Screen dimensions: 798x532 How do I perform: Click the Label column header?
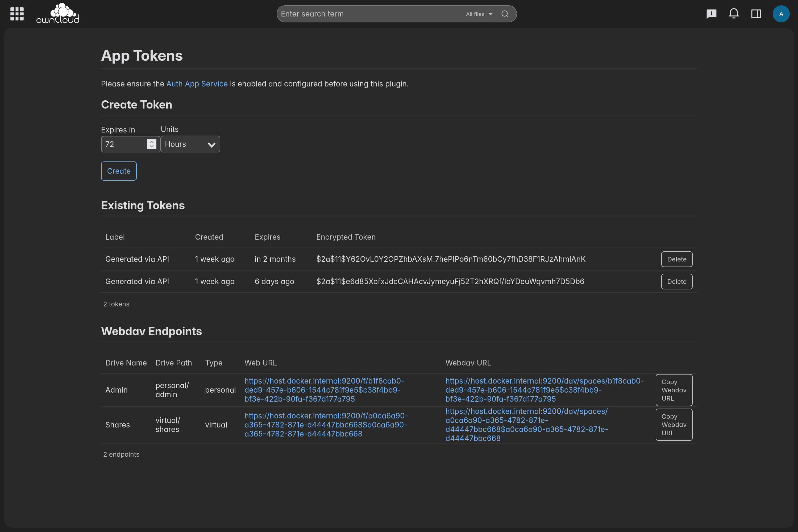pos(115,237)
